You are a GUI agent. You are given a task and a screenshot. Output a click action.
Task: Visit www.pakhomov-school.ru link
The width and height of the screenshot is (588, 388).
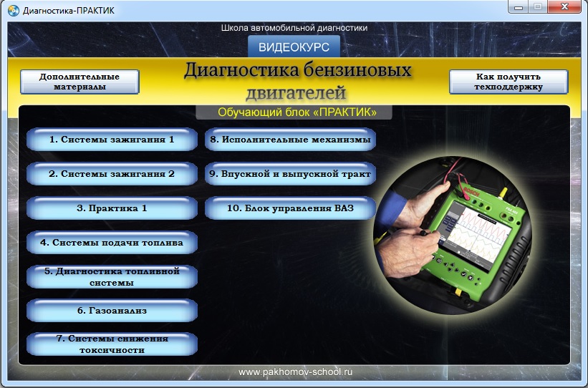(296, 372)
